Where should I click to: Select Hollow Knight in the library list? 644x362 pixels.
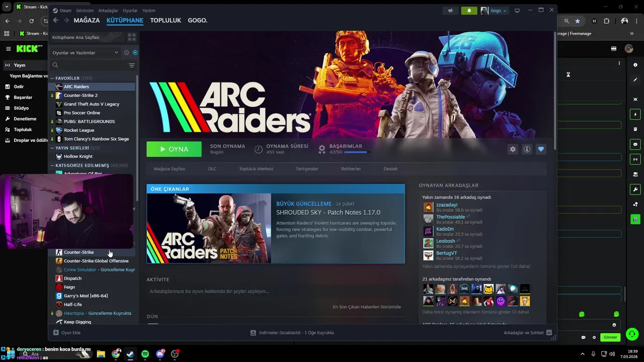[92, 156]
